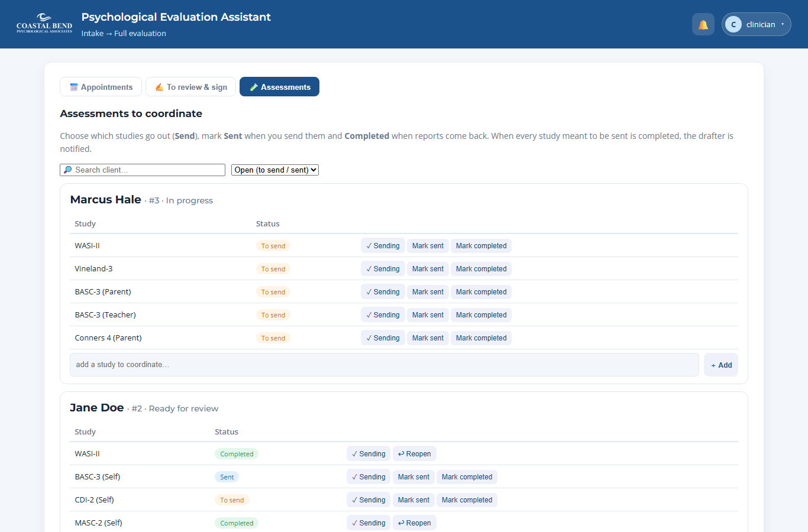Click the Jane Doe client name
Screen dimensions: 808x532
[x=96, y=408]
